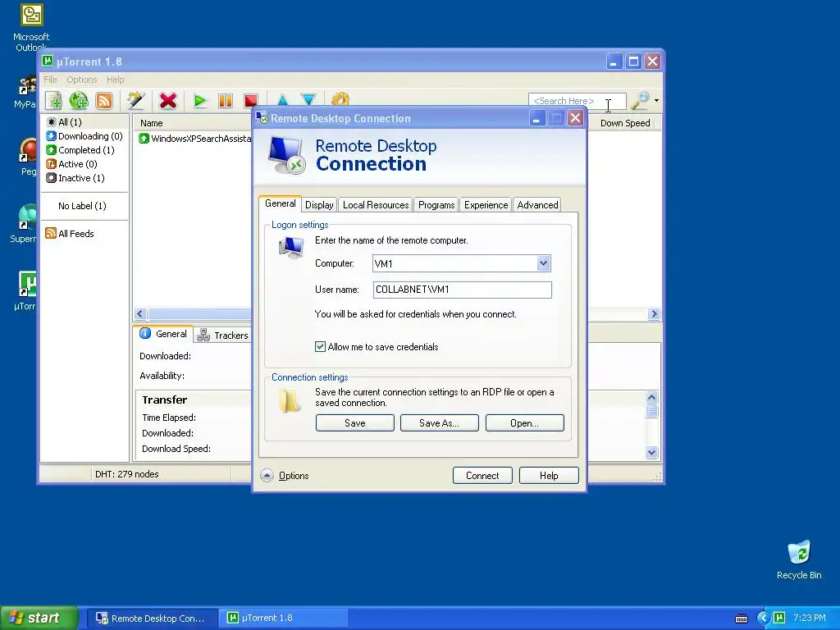
Task: Click down arrow of details pane scrollbar
Action: coord(651,452)
